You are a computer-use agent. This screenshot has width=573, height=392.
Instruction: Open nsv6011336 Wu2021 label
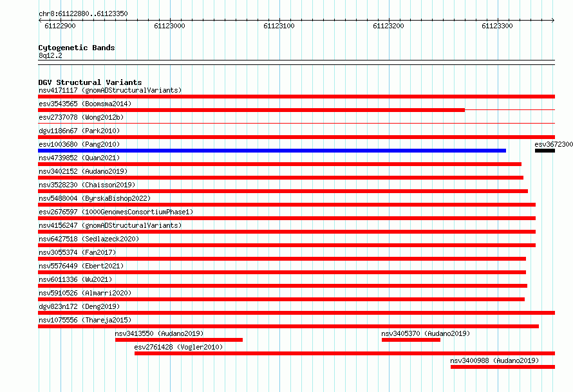click(75, 279)
